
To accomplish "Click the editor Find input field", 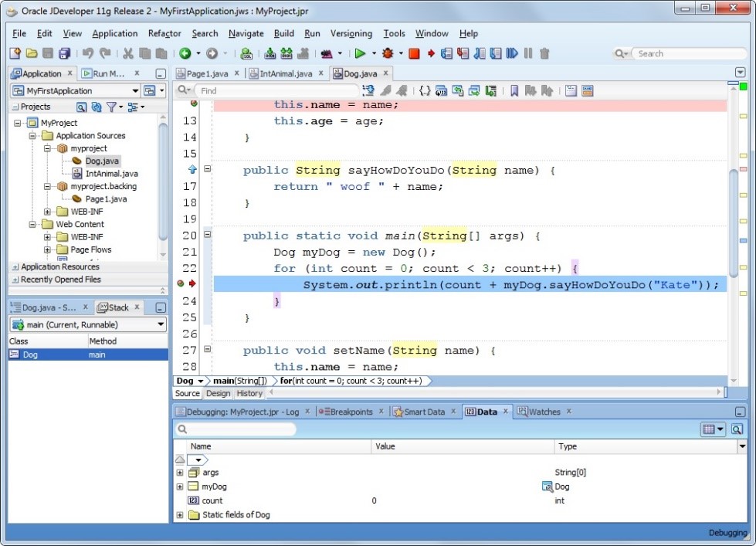I will tap(278, 90).
